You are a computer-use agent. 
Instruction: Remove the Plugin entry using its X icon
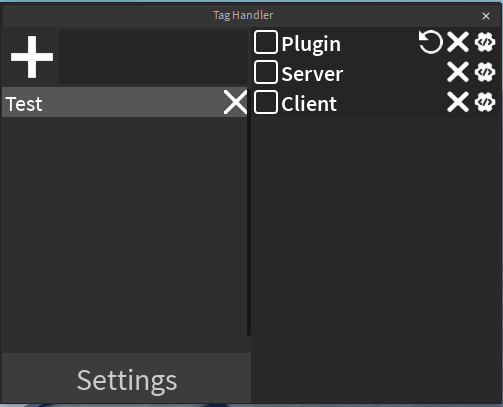click(458, 42)
